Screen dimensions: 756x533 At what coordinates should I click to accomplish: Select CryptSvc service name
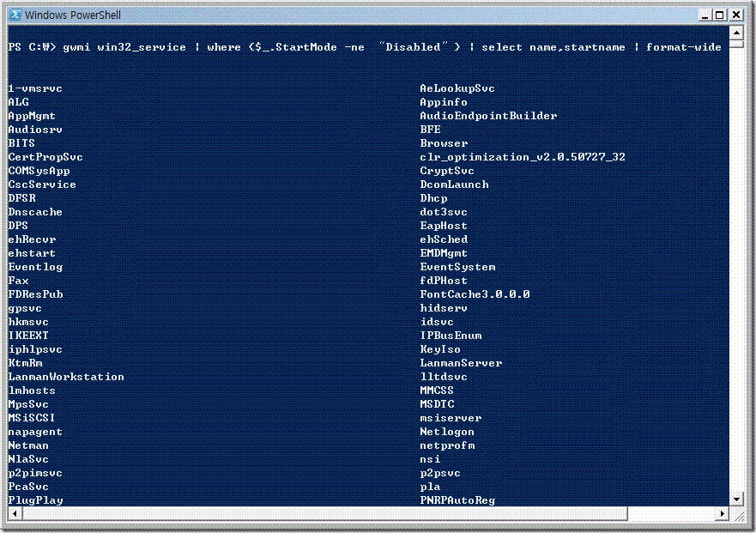pos(447,171)
